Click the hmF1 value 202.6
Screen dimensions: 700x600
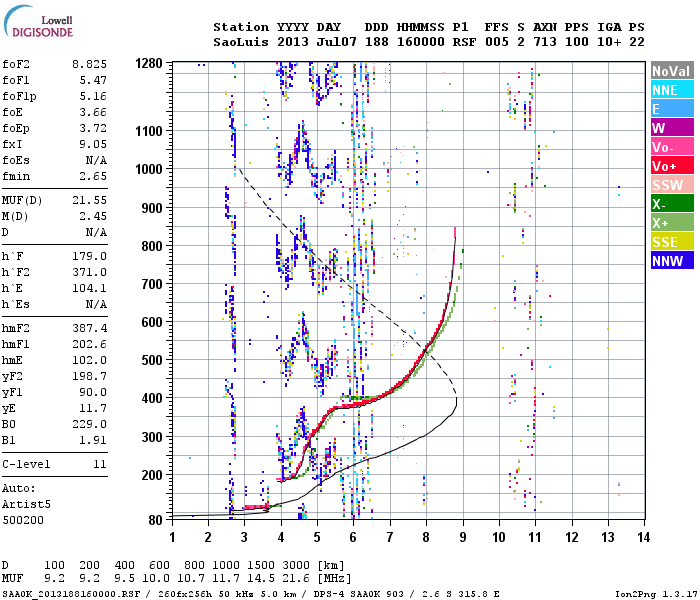[89, 345]
